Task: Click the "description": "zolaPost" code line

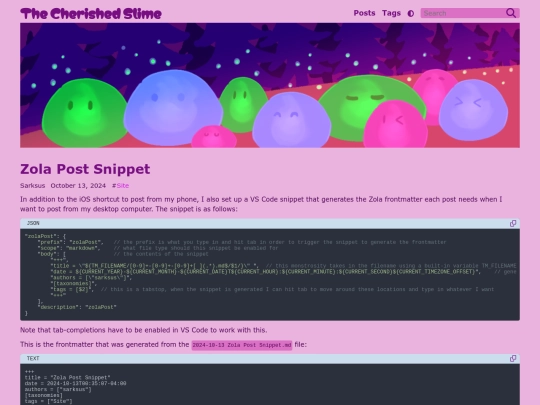Action: point(77,307)
